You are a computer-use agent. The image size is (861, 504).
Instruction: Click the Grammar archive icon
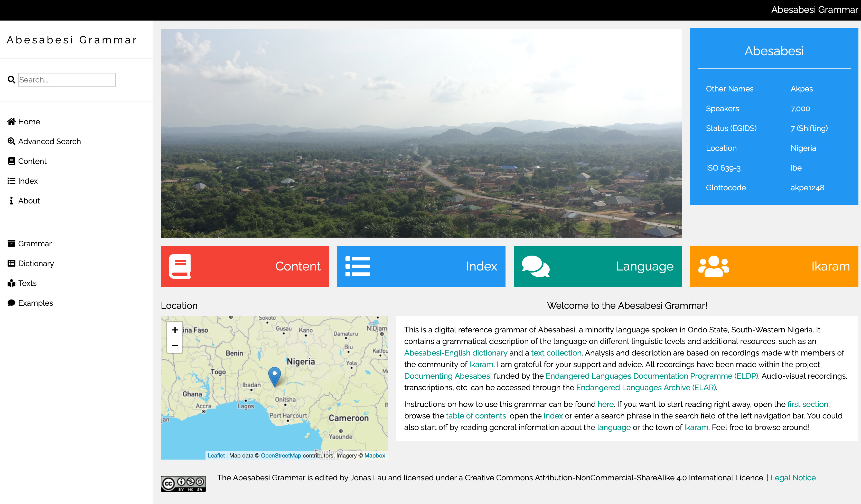point(11,244)
